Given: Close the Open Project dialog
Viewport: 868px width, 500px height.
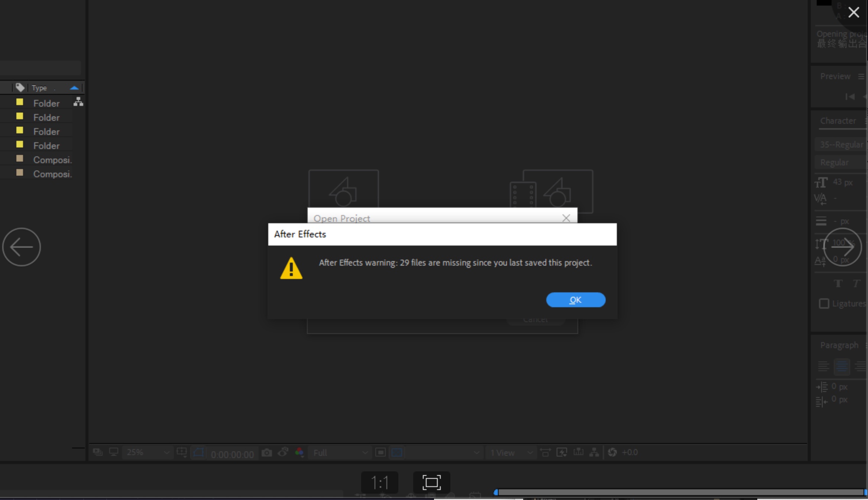Looking at the screenshot, I should tap(566, 218).
